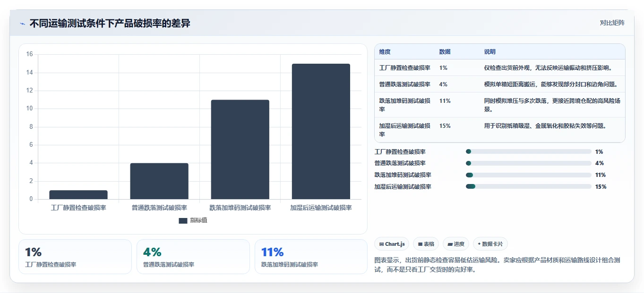Open the 1% 工厂静置检查破损率 data card
Viewport: 644px width, 293px height.
click(75, 257)
